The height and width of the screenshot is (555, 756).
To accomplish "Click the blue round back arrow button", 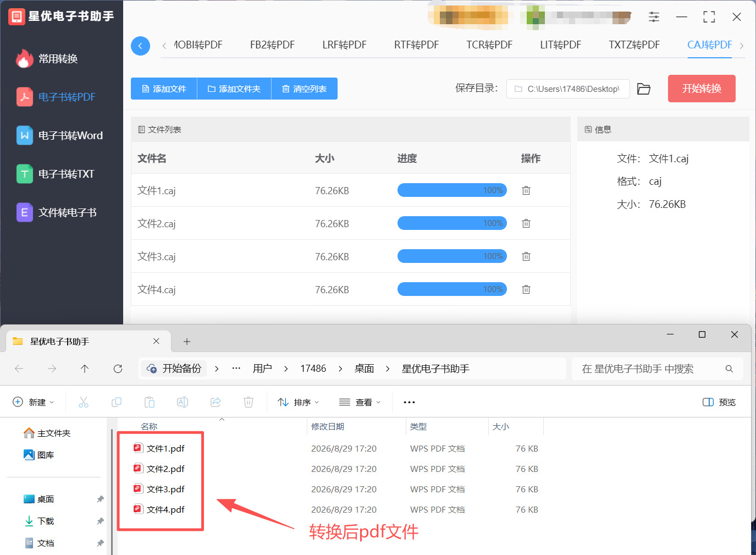I will pos(140,46).
